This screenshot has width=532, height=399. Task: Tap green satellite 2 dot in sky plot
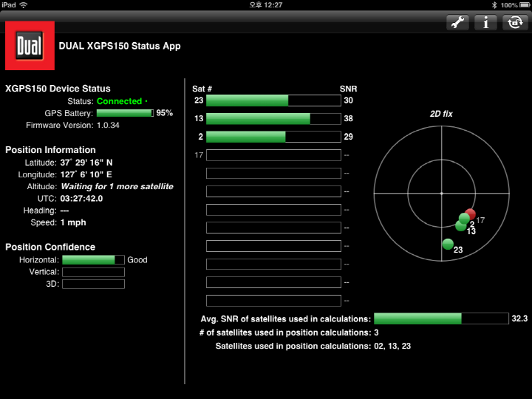coord(464,218)
